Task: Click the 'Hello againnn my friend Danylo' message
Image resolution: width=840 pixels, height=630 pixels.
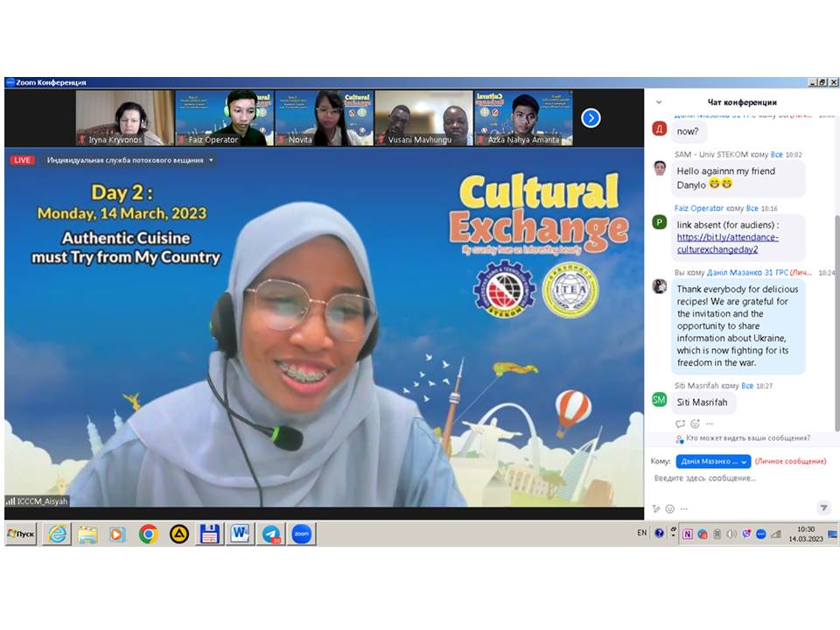Action: 738,178
